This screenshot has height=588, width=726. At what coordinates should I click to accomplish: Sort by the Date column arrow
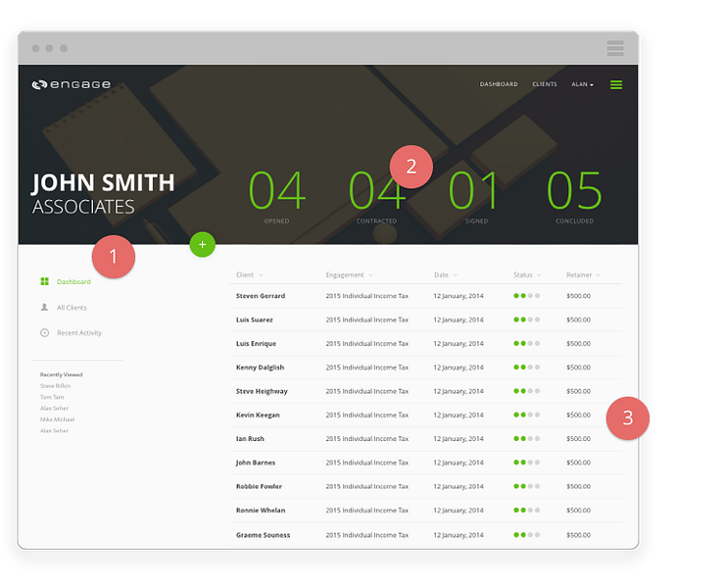(x=456, y=275)
